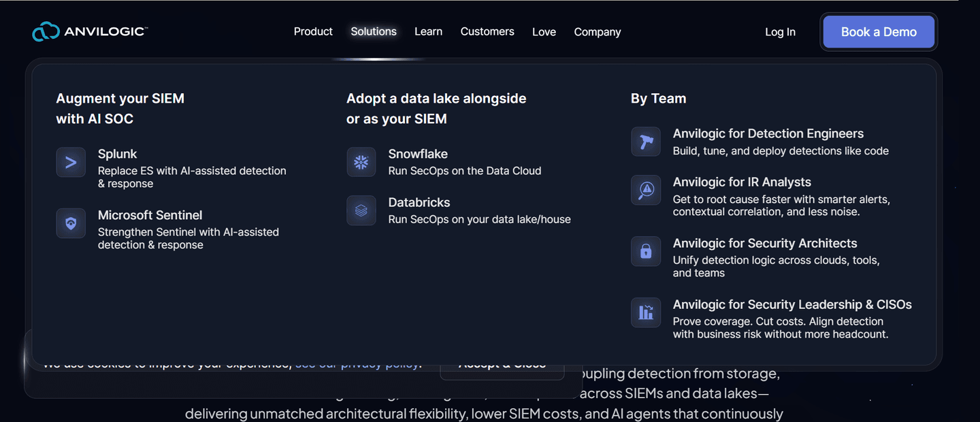Open the Databricks solution link
The width and height of the screenshot is (980, 422).
pos(419,202)
